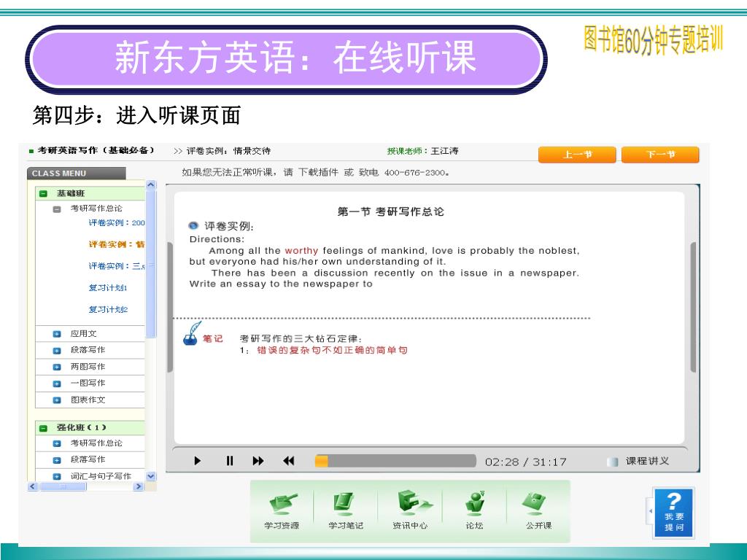747x560 pixels.
Task: Expand the 词汇与句子写作 node
Action: (x=57, y=476)
